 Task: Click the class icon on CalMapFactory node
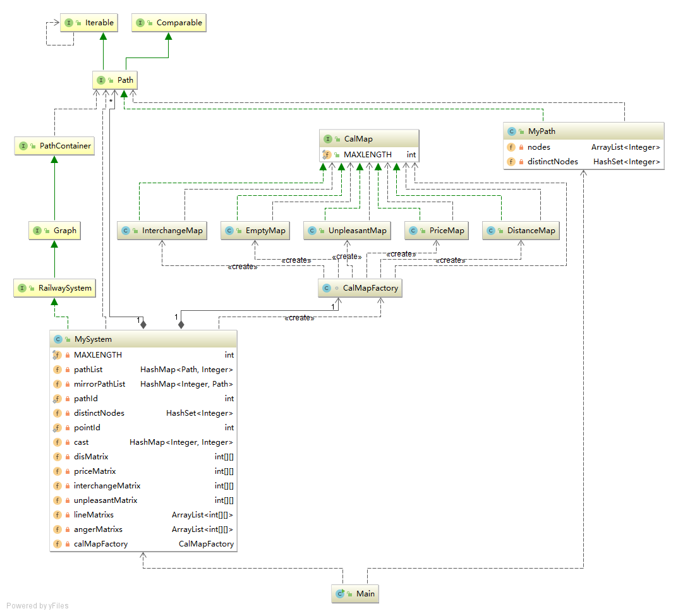[x=327, y=288]
